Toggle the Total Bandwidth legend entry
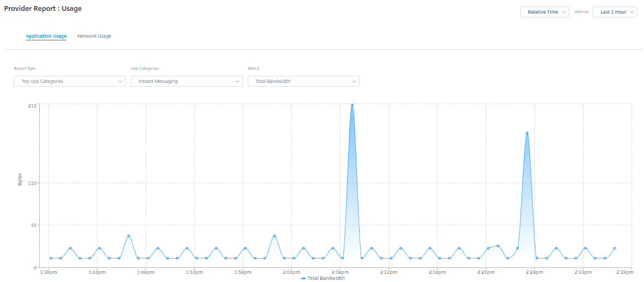Screen dimensions: 644x282 323,278
